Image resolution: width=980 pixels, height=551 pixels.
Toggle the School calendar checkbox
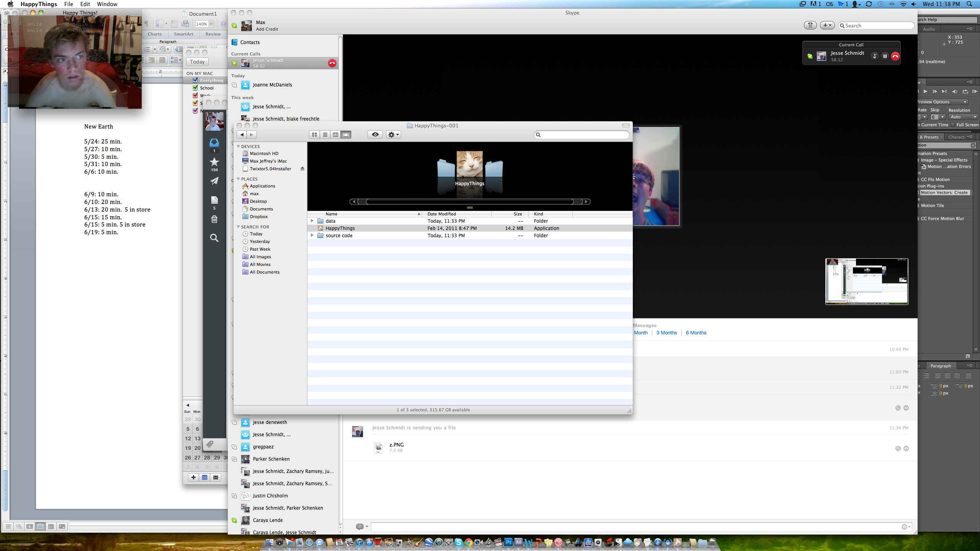(x=195, y=88)
